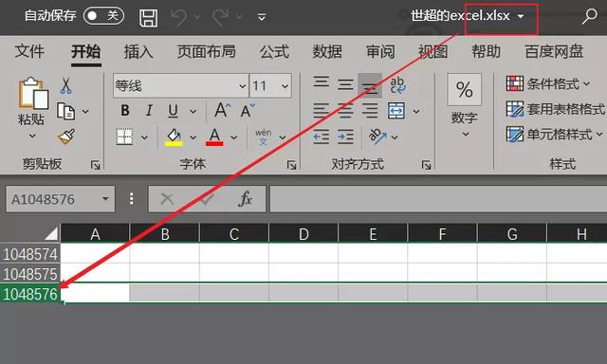Screen dimensions: 607x364
Task: Click Decrease Font Size icon
Action: pos(248,110)
